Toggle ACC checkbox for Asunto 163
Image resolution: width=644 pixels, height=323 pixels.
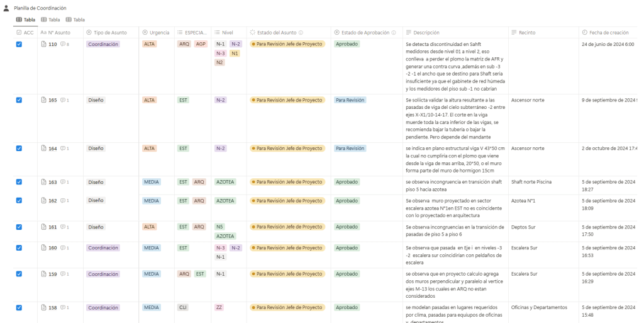pyautogui.click(x=19, y=181)
